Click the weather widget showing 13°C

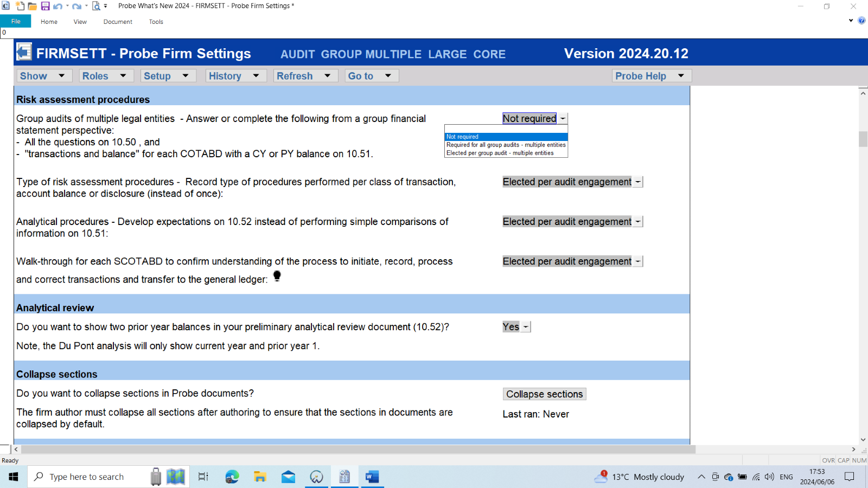[639, 477]
